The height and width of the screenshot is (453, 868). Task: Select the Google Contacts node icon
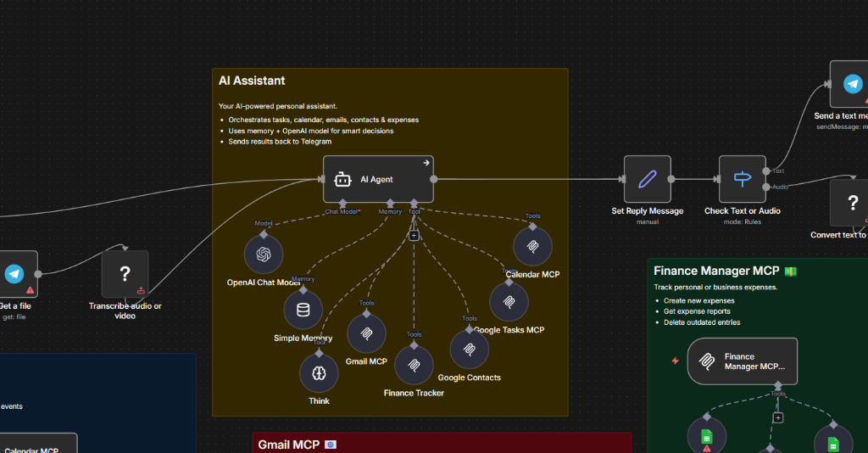[x=469, y=349]
